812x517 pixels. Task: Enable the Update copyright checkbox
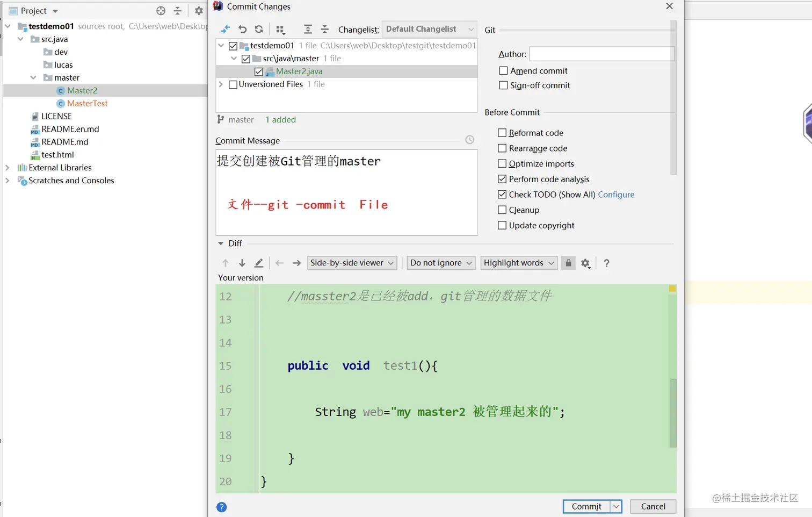(x=502, y=225)
